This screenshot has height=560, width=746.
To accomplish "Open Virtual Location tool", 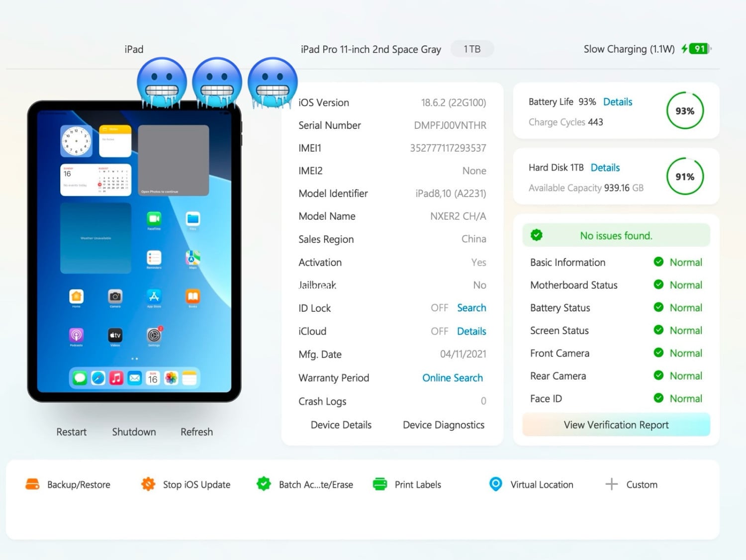I will [532, 484].
